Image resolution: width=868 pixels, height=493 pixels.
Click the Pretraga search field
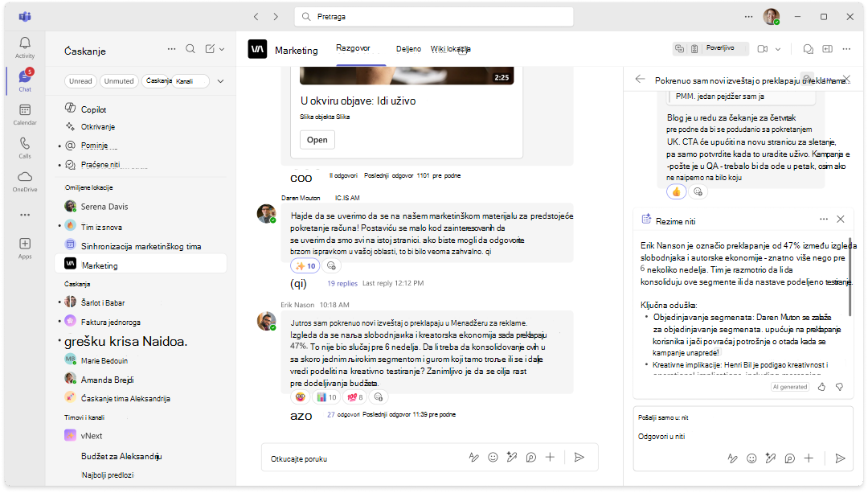433,17
